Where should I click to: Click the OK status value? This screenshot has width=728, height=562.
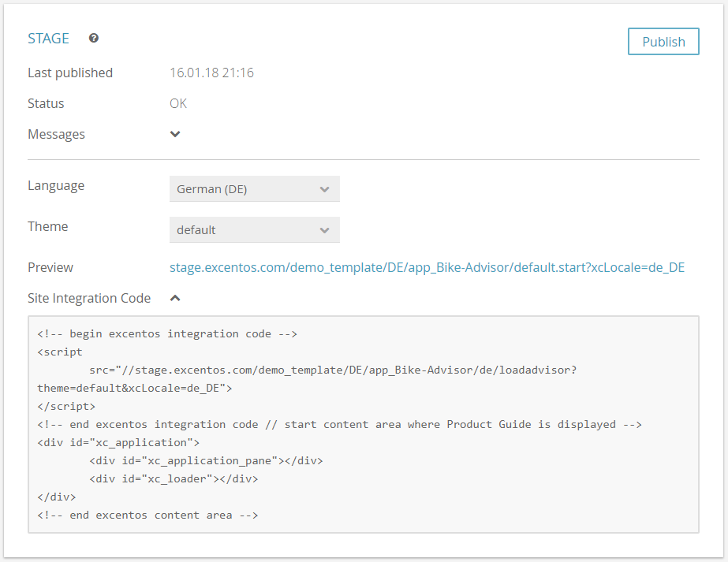pos(178,103)
